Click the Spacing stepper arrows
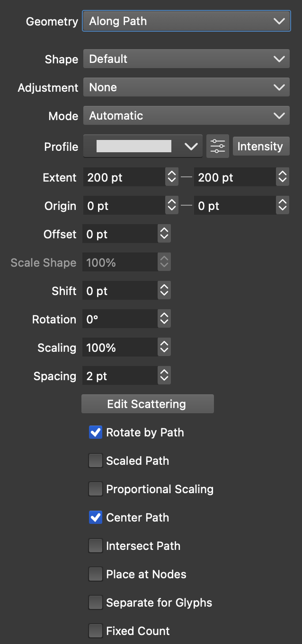This screenshot has height=644, width=302. [164, 376]
